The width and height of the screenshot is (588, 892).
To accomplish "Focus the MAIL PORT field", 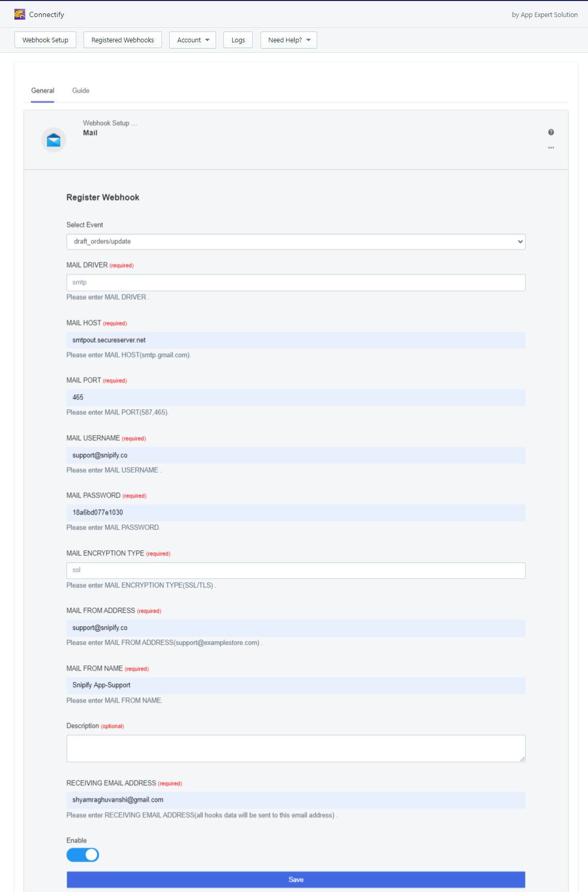I will tap(296, 397).
